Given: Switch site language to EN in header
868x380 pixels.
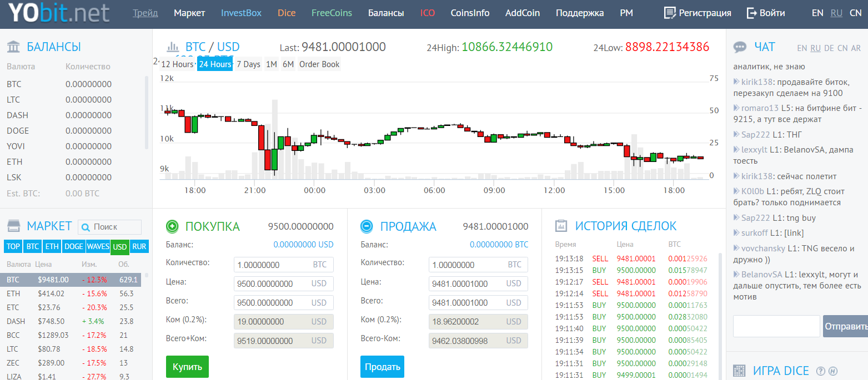Looking at the screenshot, I should pos(817,13).
